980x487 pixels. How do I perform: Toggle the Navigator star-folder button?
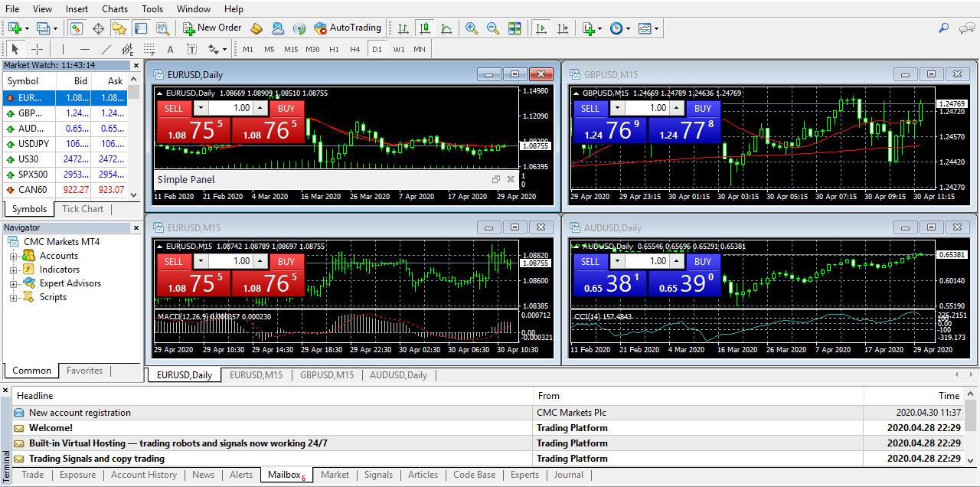coord(119,28)
